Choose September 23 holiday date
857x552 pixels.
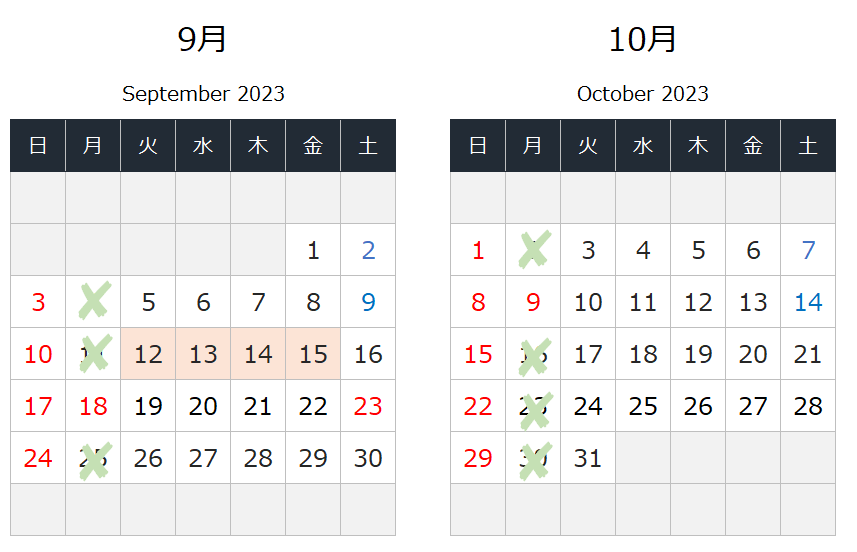point(368,406)
